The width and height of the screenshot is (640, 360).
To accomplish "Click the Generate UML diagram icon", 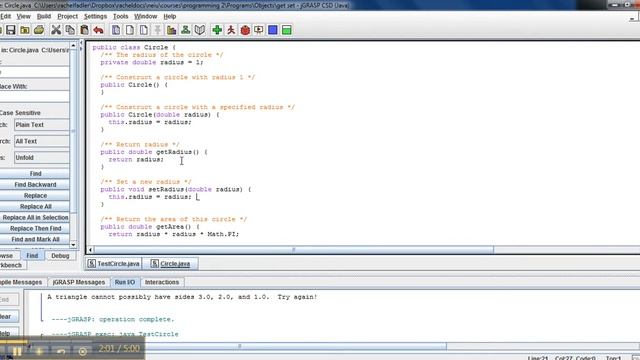I will [x=185, y=30].
